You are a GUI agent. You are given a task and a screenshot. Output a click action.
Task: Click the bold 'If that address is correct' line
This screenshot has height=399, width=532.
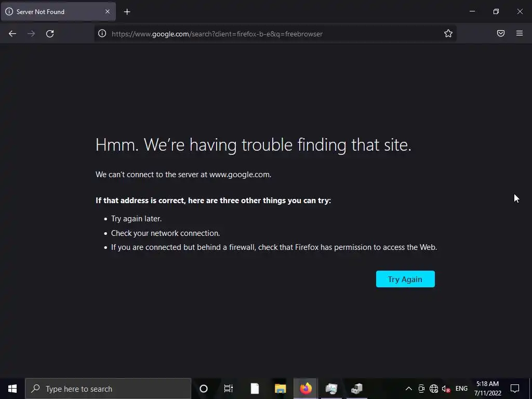coord(213,200)
